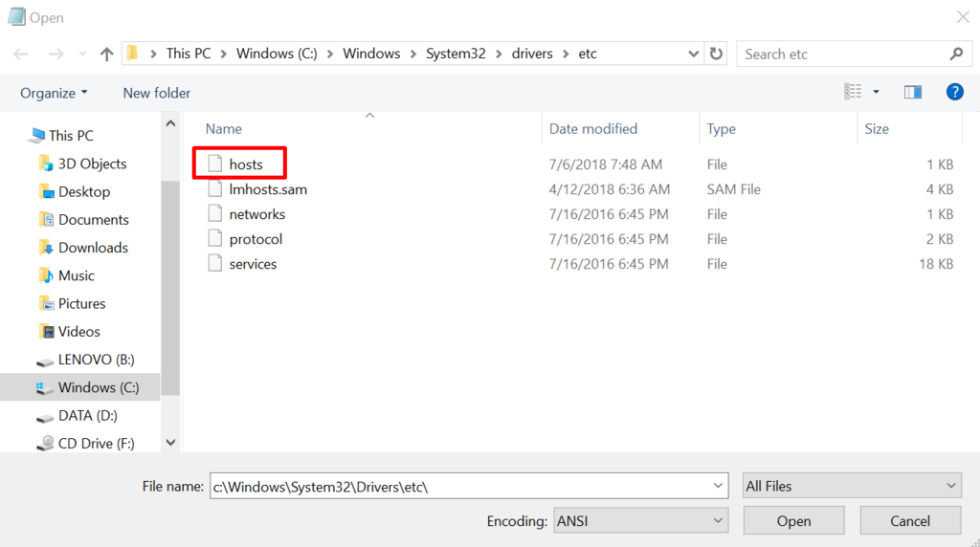This screenshot has height=547, width=980.
Task: Click the Refresh button in address bar
Action: pos(717,54)
